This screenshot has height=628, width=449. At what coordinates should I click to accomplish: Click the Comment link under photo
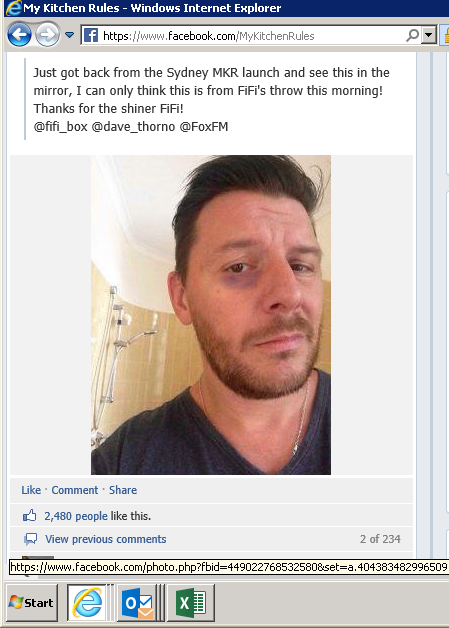(74, 490)
